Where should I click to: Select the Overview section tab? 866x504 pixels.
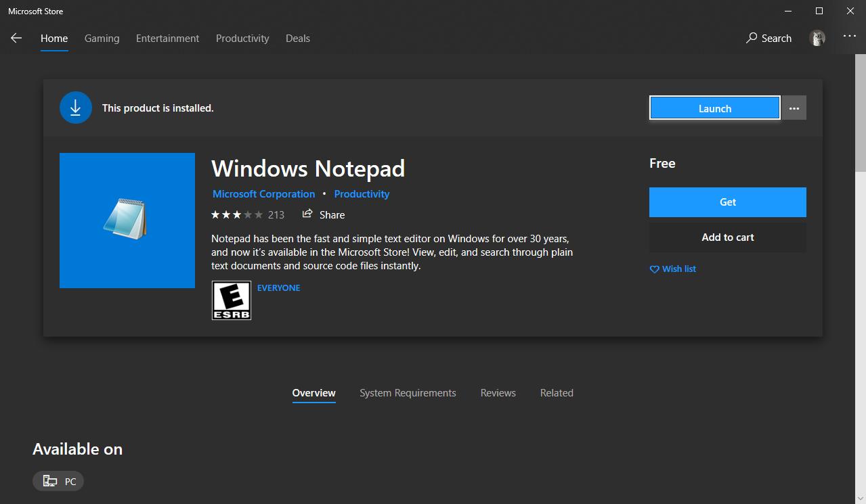click(x=314, y=393)
